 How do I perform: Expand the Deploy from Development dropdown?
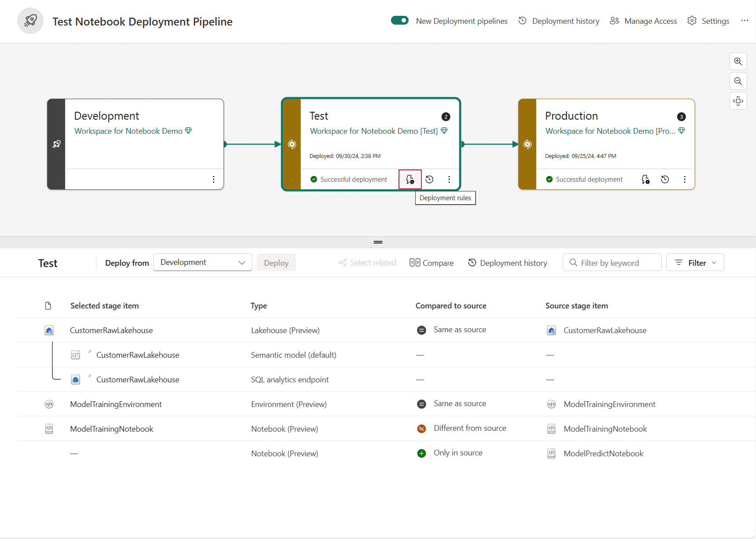coord(203,263)
